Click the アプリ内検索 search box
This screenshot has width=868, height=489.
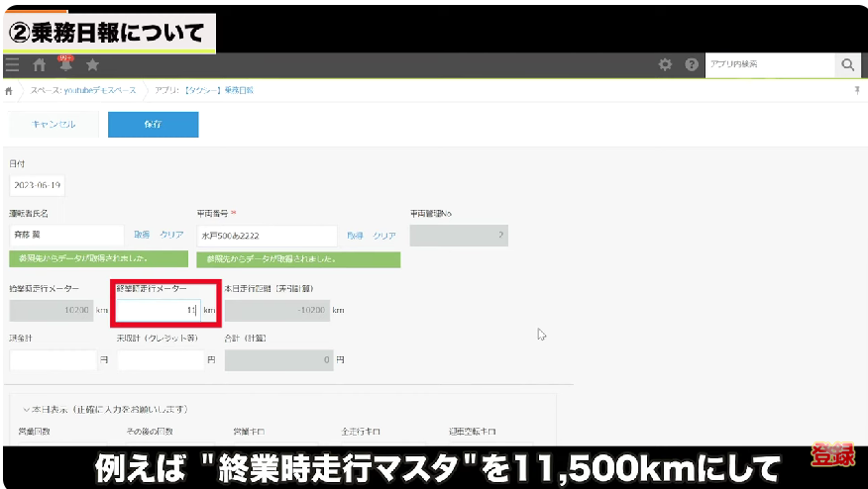[769, 65]
